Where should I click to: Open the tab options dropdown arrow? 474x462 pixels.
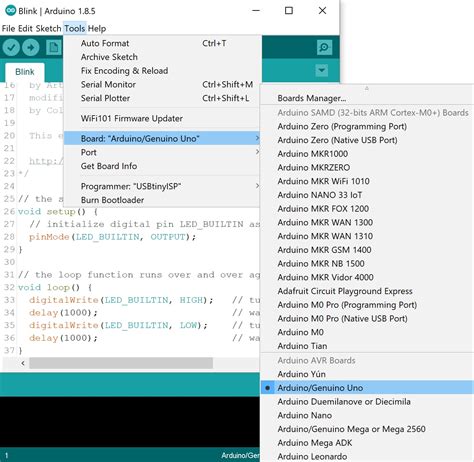pyautogui.click(x=322, y=70)
